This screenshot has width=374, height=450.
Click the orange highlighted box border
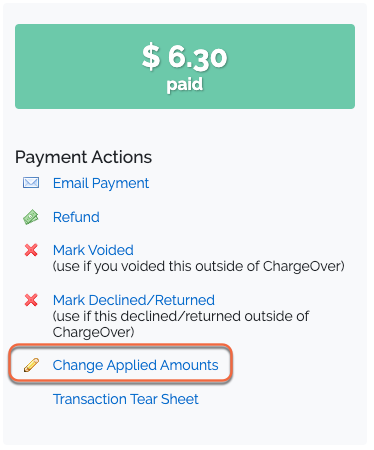[x=120, y=345]
